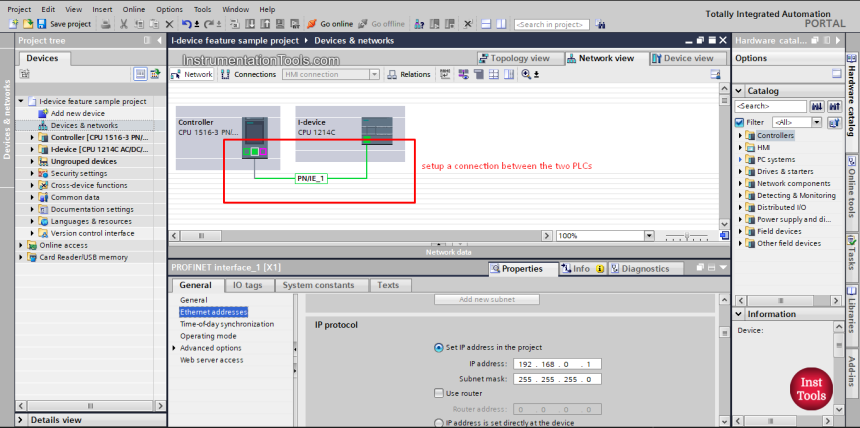
Task: Click the Undo arrow icon
Action: [x=187, y=24]
